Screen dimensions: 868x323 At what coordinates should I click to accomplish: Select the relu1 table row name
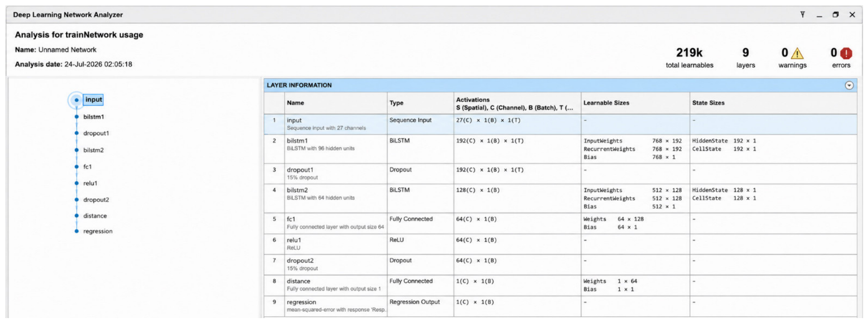[x=294, y=240]
